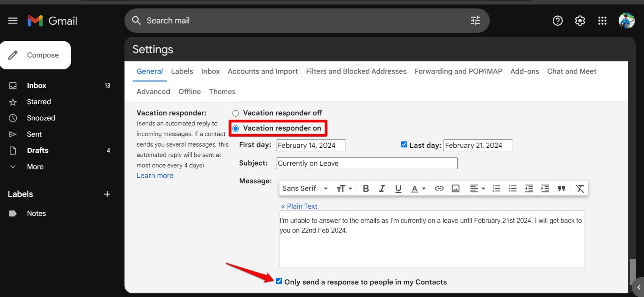Click the Compose button

pos(36,55)
